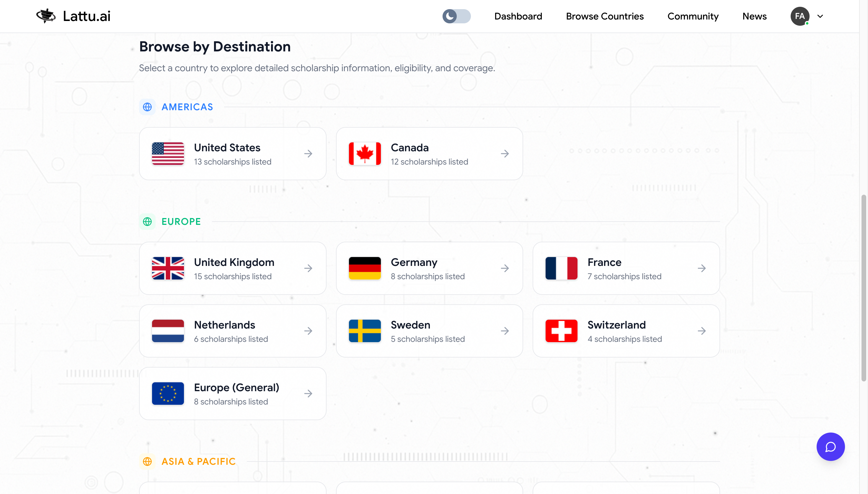
Task: Open the Community section
Action: point(693,16)
